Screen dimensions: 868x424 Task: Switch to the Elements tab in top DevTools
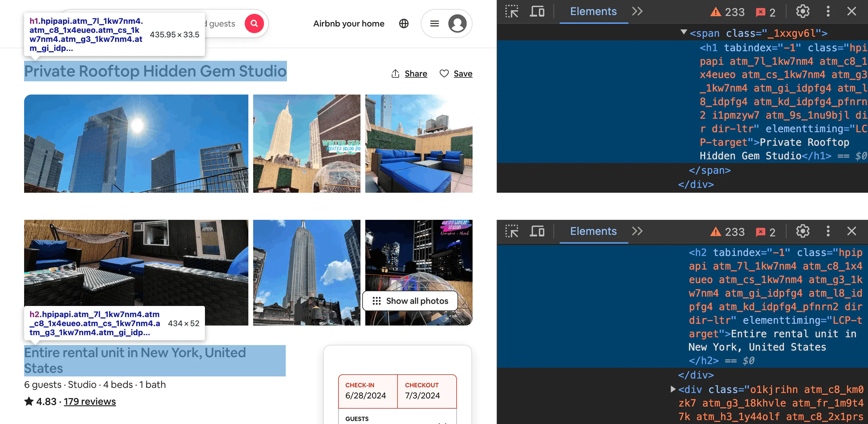pyautogui.click(x=593, y=11)
